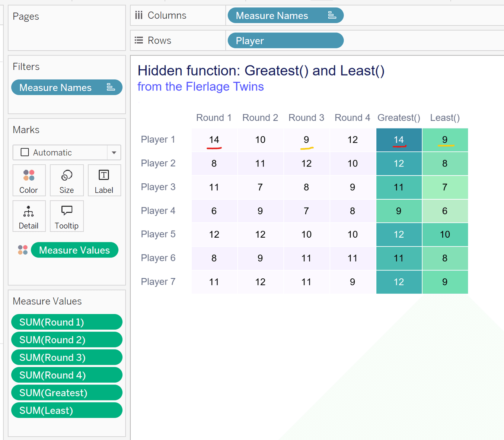The height and width of the screenshot is (440, 504).
Task: Open the Label marks card
Action: [x=104, y=180]
